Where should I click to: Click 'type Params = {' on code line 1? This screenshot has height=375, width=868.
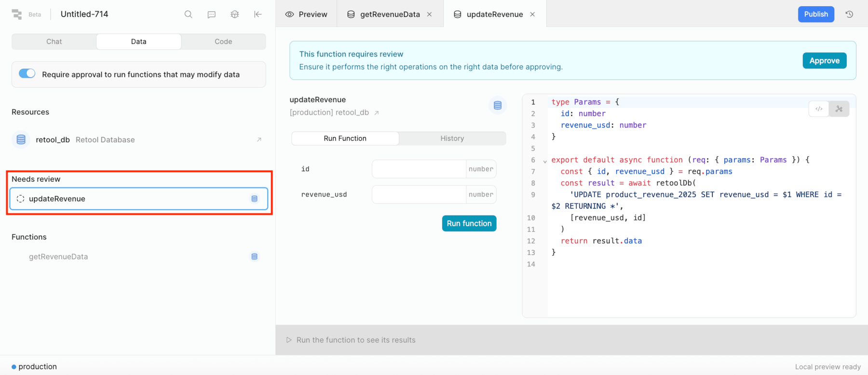[585, 102]
